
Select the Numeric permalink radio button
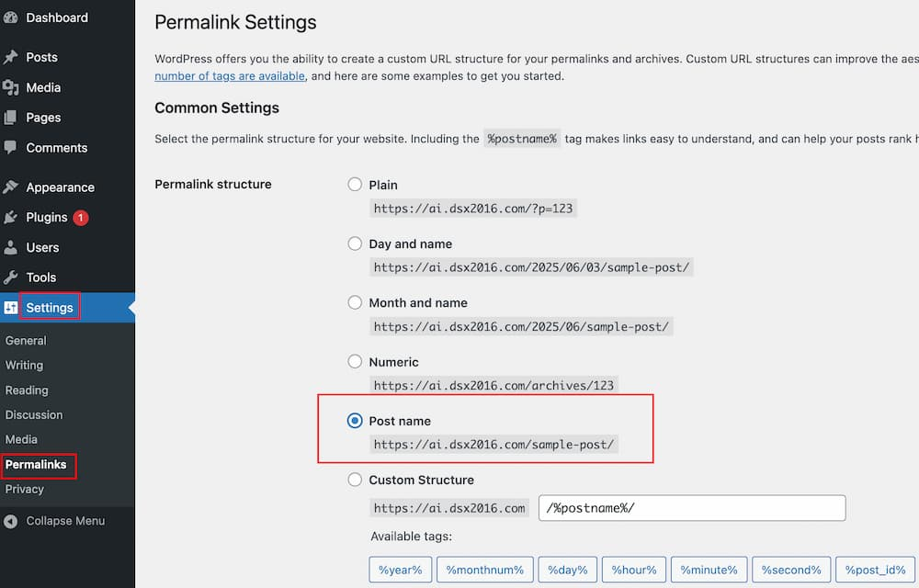(355, 361)
